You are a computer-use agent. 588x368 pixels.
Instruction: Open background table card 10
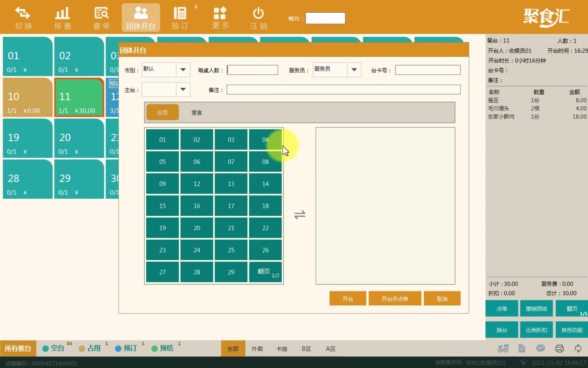click(28, 97)
